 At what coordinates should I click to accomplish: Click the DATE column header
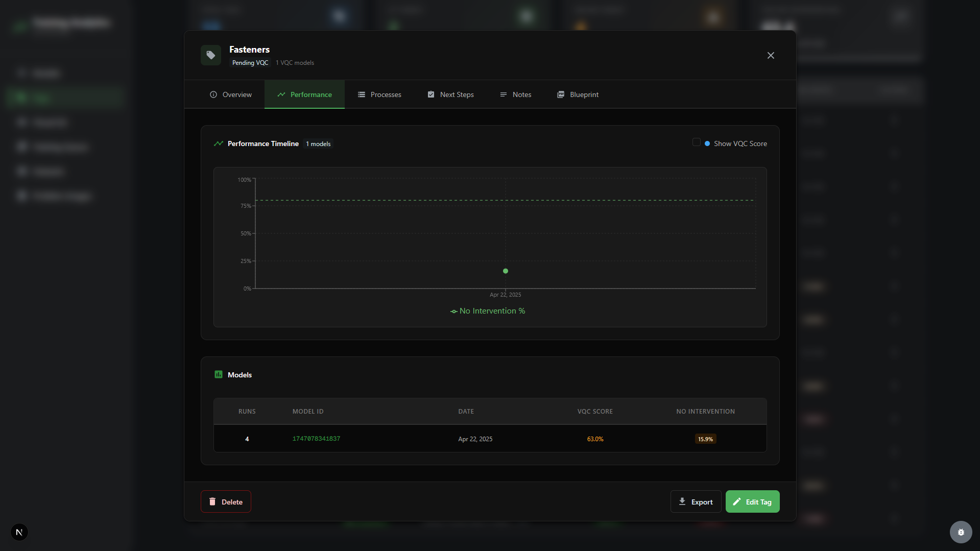point(466,412)
